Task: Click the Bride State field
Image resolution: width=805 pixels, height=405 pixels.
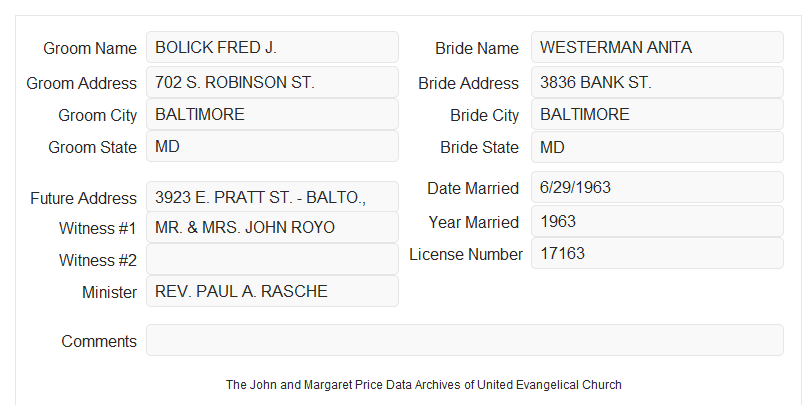Action: click(657, 147)
